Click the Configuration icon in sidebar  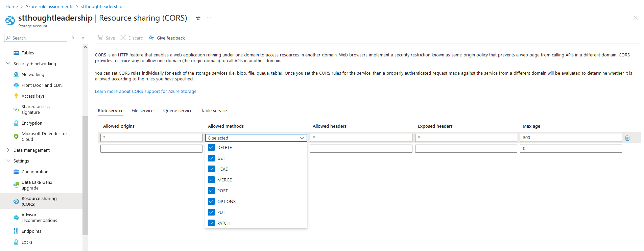[x=16, y=172]
